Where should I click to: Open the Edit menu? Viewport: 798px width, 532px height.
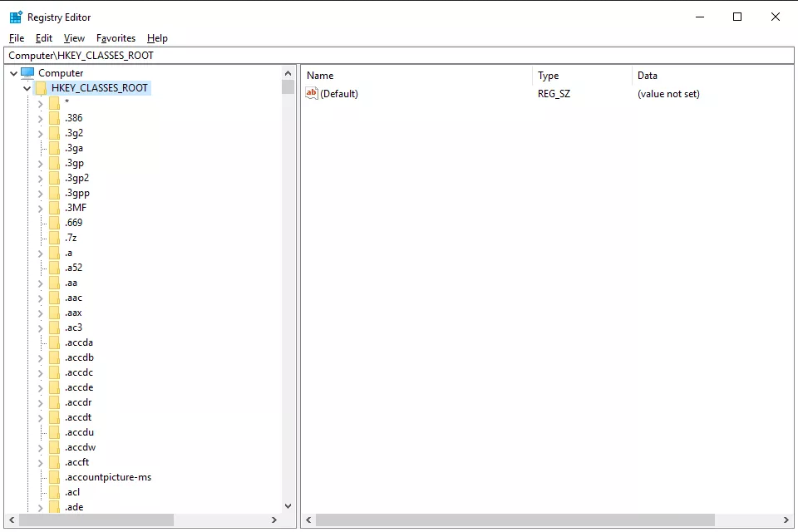44,38
